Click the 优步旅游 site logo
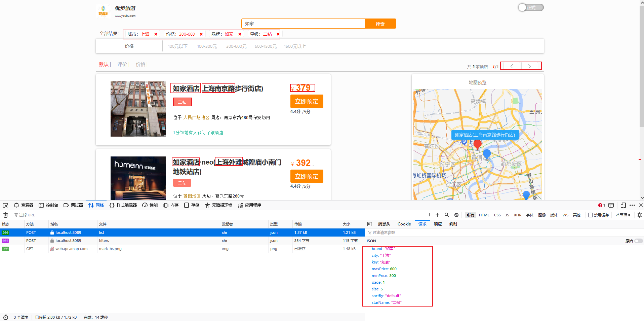644x321 pixels. coord(103,10)
